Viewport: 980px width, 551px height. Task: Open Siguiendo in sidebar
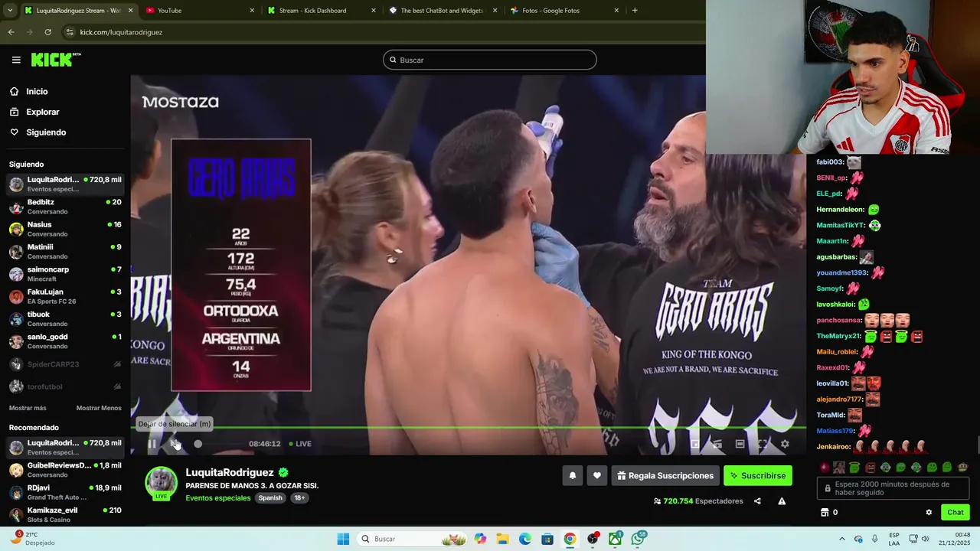46,132
